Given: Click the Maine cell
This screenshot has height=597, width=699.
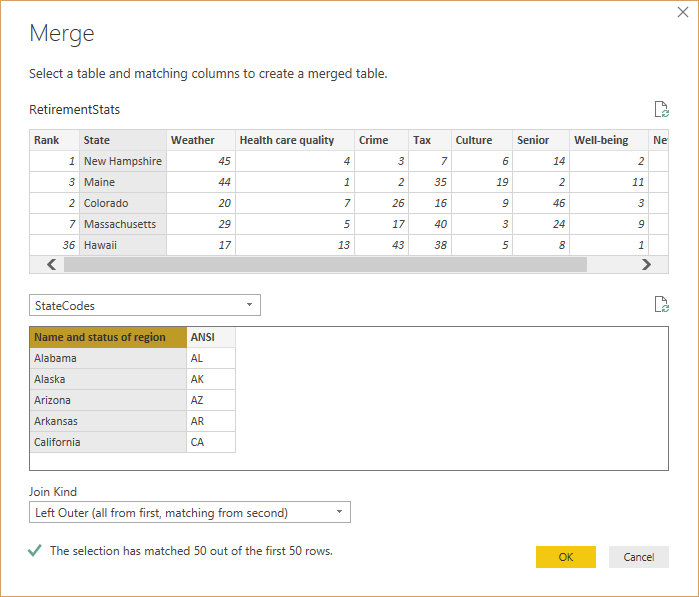Looking at the screenshot, I should [x=123, y=182].
